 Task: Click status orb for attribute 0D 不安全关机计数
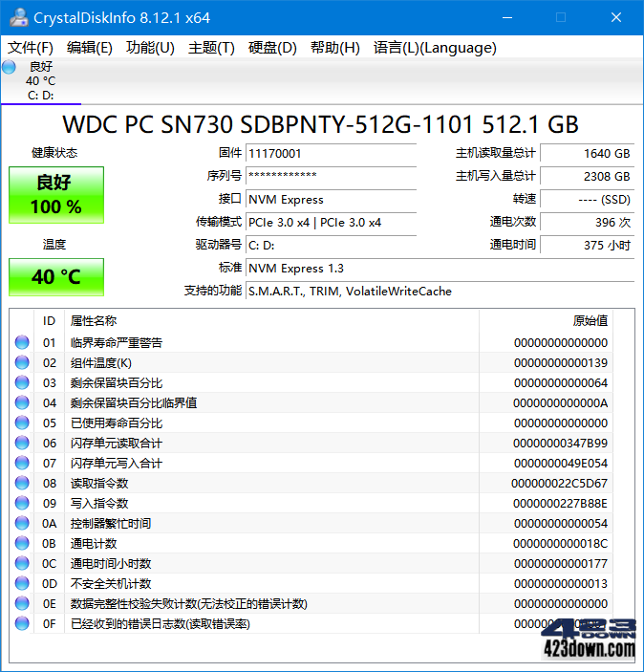pyautogui.click(x=22, y=583)
